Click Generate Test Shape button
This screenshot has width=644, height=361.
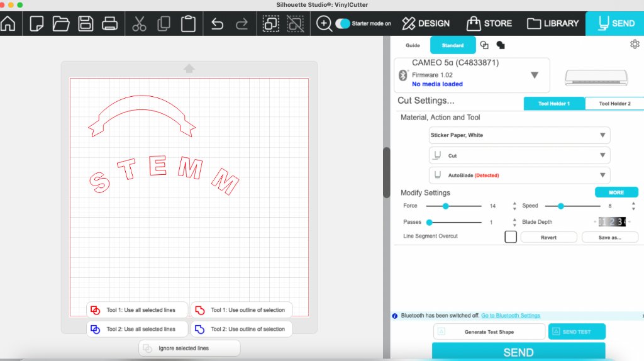[489, 332]
